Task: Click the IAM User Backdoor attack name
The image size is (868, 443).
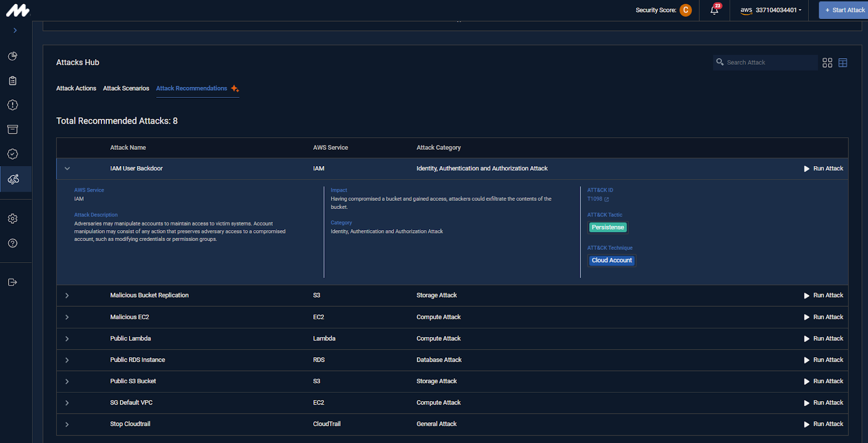Action: pyautogui.click(x=136, y=168)
